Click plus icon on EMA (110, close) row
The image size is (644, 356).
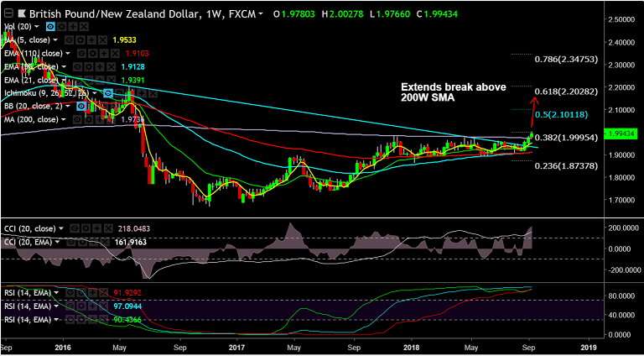point(104,54)
